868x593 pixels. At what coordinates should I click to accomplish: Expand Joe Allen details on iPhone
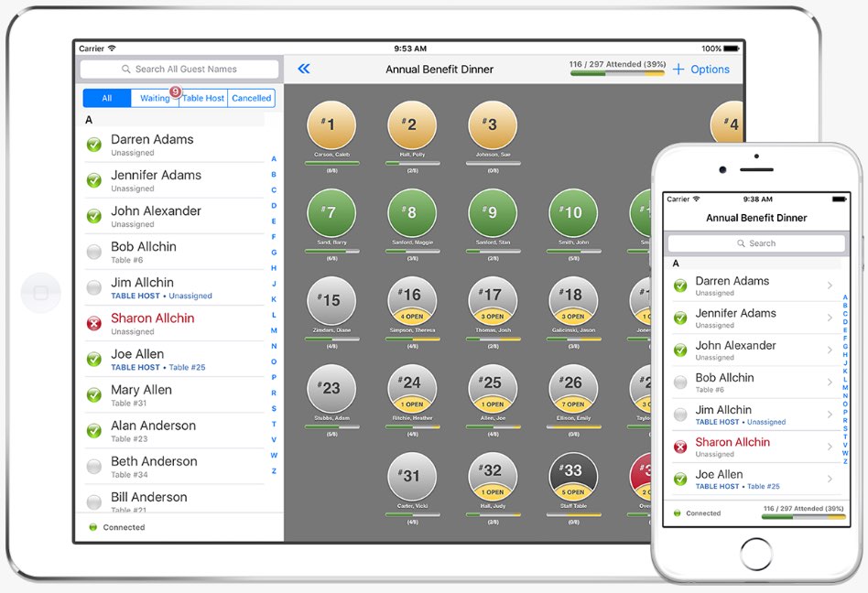point(830,479)
